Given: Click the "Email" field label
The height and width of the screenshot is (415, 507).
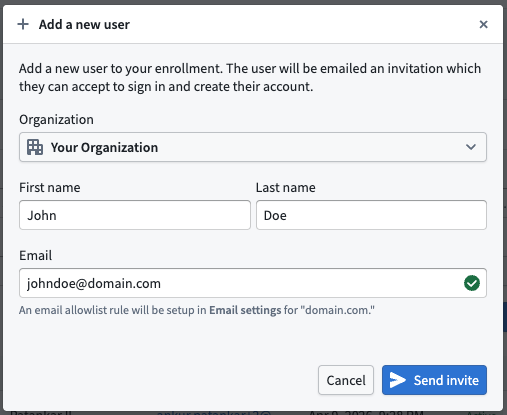Looking at the screenshot, I should pos(35,255).
